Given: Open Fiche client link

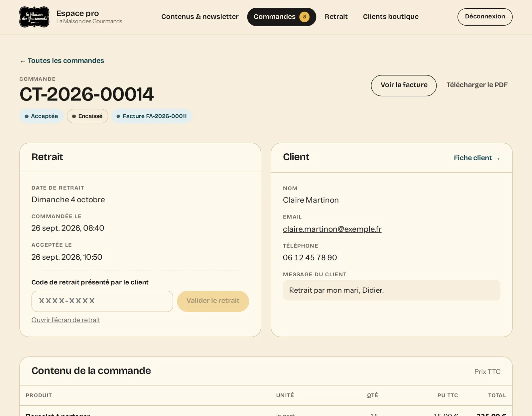Looking at the screenshot, I should (477, 158).
